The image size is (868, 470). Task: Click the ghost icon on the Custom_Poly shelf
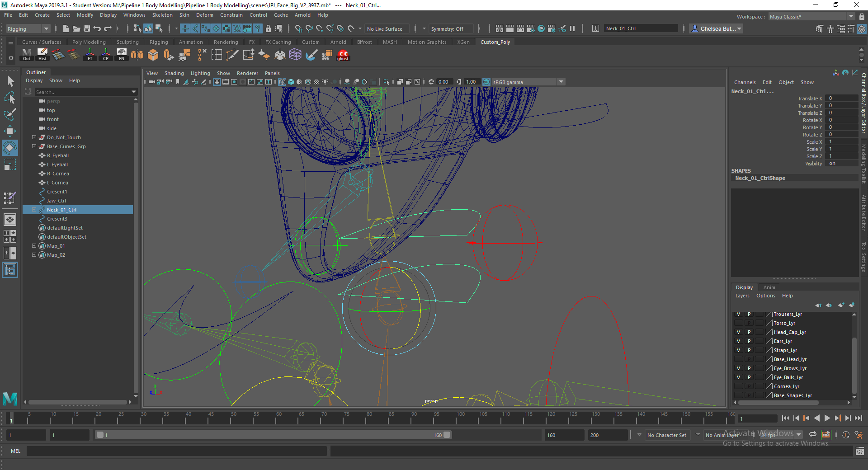pyautogui.click(x=343, y=55)
